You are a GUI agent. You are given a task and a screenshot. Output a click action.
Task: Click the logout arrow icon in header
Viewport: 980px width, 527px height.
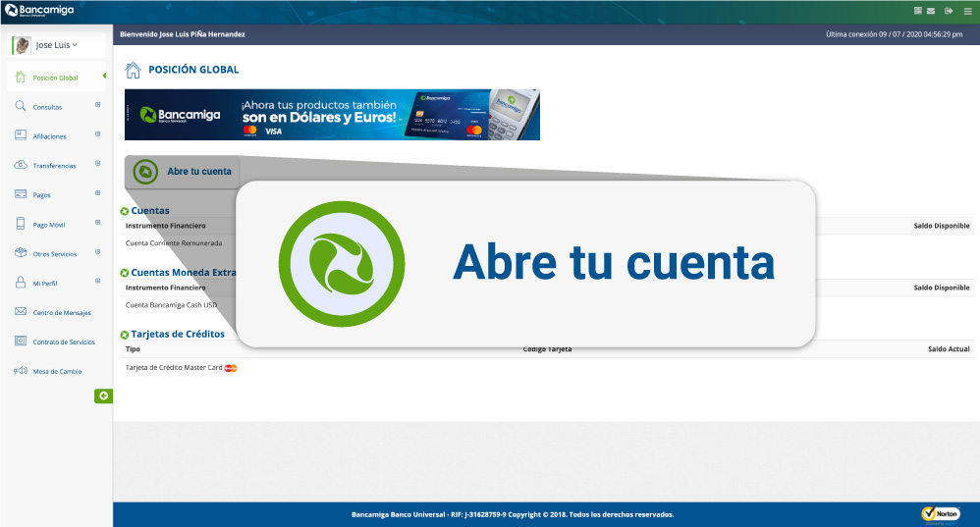[949, 11]
